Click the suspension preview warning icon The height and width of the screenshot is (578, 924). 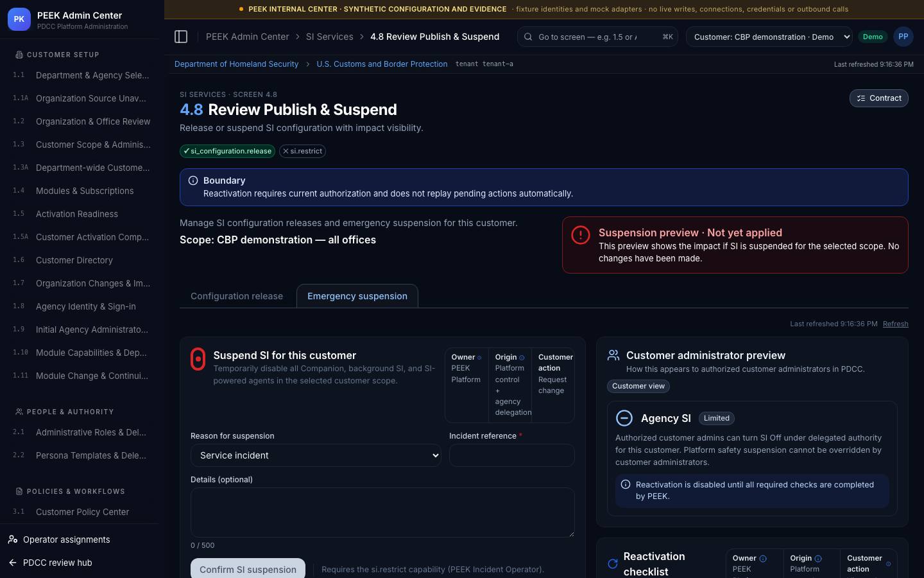[x=581, y=235]
